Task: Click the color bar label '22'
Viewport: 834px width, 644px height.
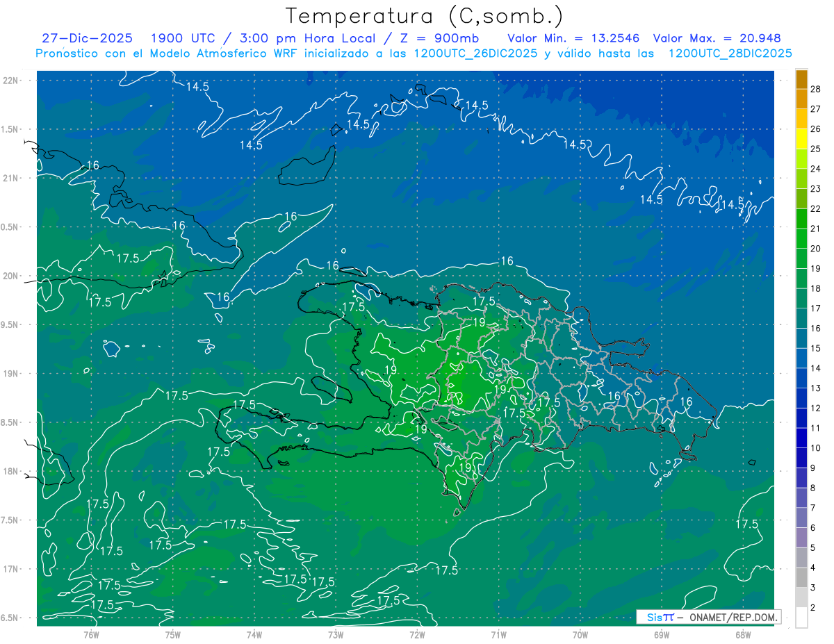Action: [x=816, y=208]
